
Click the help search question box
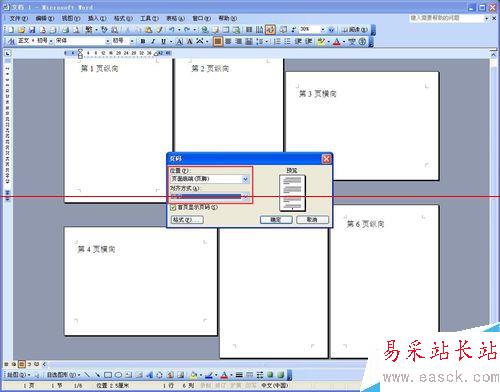click(446, 18)
